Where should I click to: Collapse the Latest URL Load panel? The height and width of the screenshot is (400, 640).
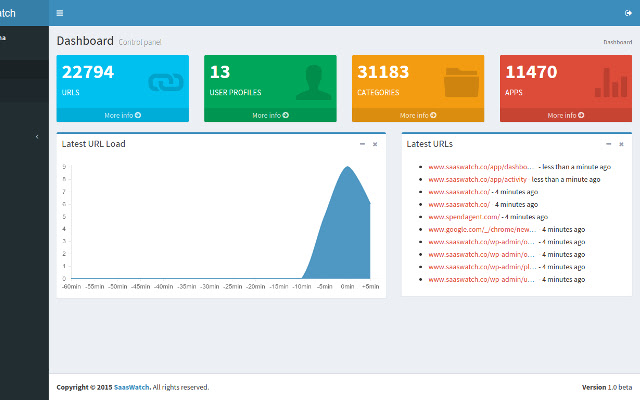pyautogui.click(x=362, y=144)
